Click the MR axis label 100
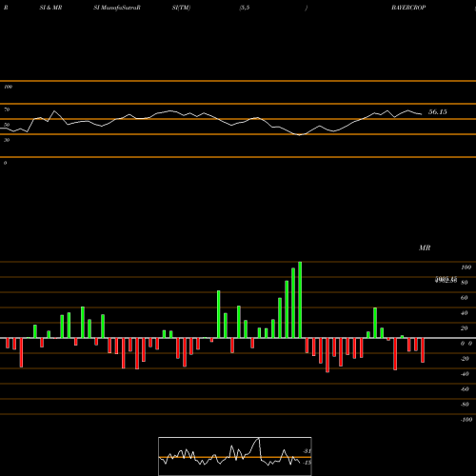The height and width of the screenshot is (476, 476). click(466, 268)
